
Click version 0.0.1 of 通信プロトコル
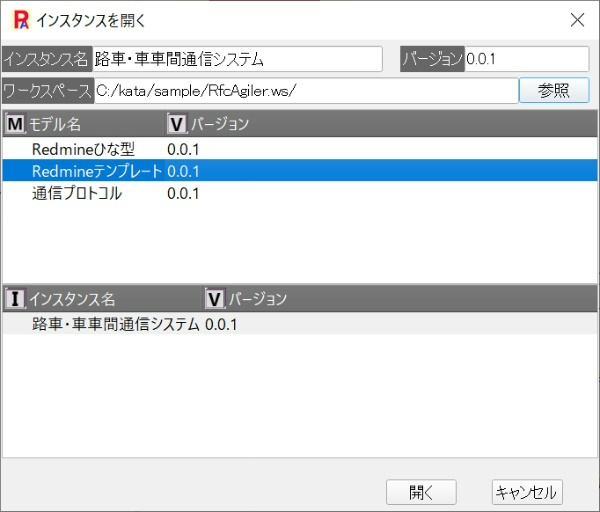click(x=183, y=193)
